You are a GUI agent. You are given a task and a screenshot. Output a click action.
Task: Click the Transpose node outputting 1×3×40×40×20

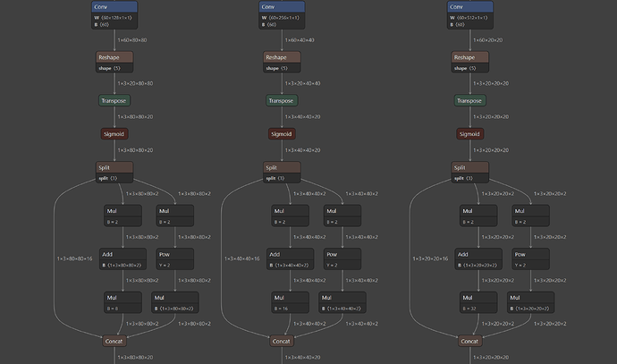(282, 100)
